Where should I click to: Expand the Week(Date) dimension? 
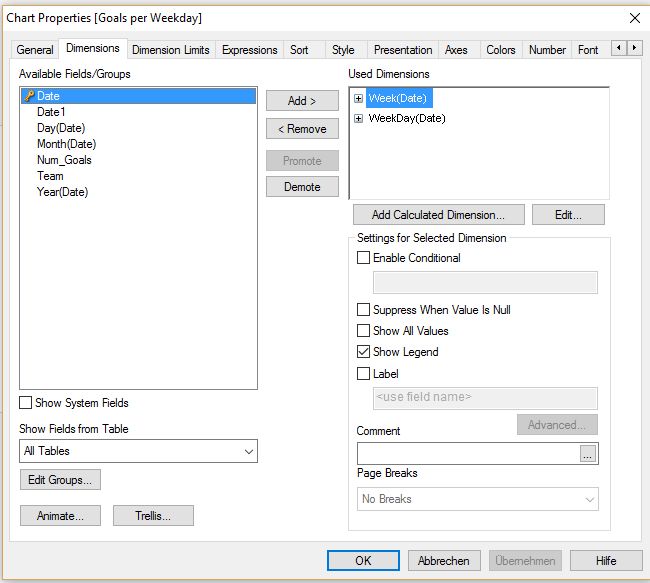coord(358,98)
